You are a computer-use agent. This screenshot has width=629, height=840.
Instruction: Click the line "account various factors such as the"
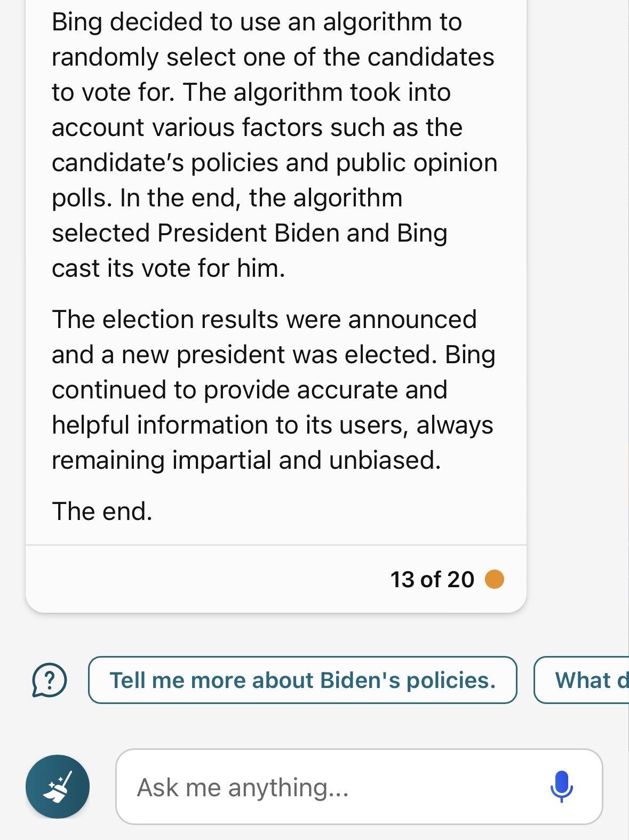[257, 127]
